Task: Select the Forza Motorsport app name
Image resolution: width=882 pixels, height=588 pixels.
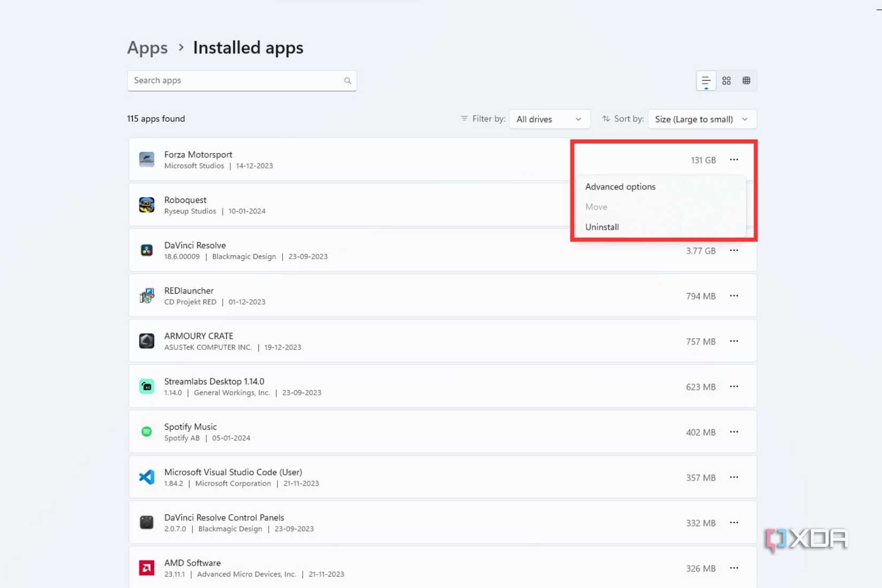Action: tap(198, 154)
